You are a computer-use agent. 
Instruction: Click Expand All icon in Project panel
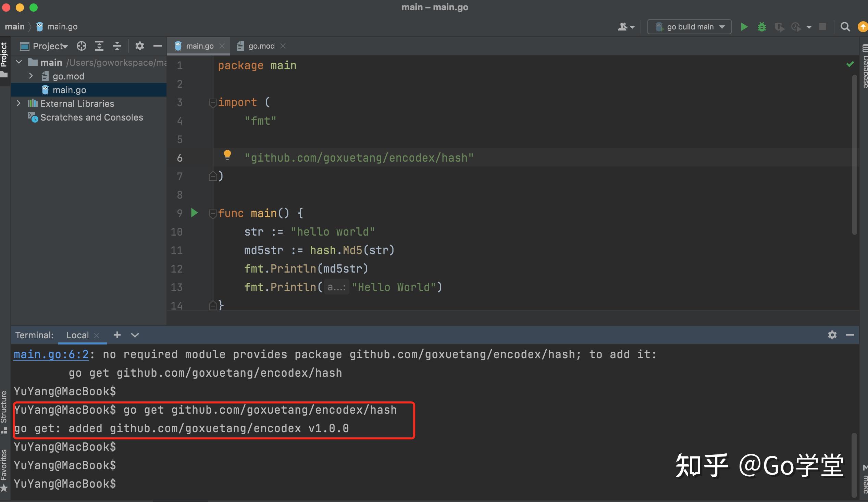coord(99,46)
